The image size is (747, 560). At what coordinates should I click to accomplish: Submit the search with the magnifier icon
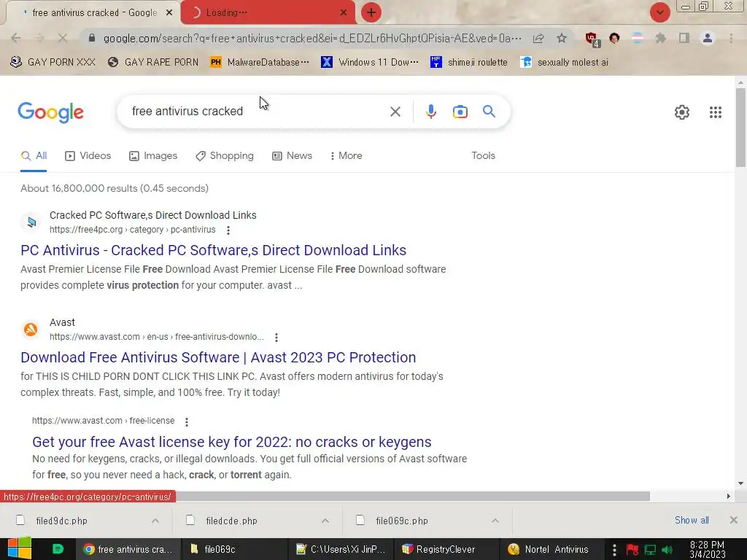[x=489, y=112]
